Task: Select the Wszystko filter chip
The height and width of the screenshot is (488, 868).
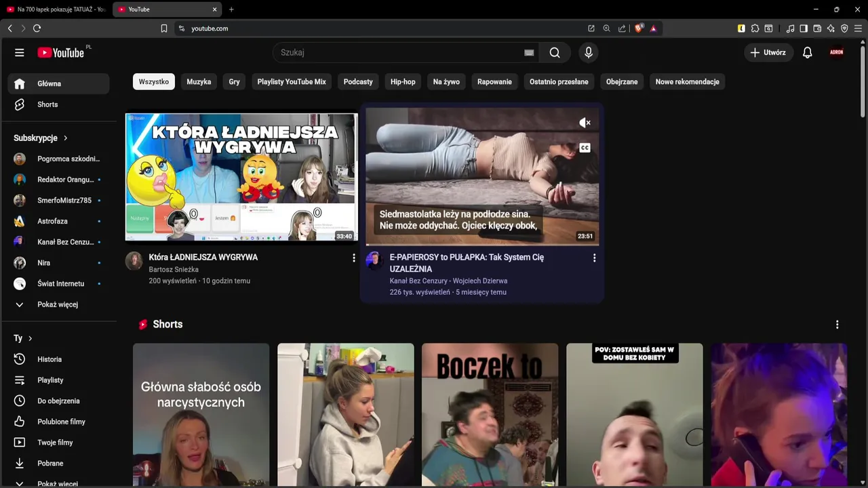Action: tap(154, 82)
